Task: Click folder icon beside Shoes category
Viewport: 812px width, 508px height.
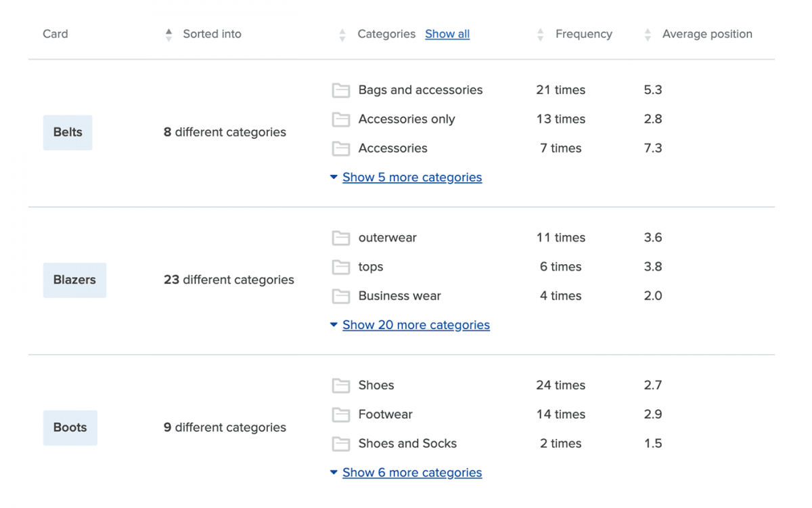Action: pos(341,385)
